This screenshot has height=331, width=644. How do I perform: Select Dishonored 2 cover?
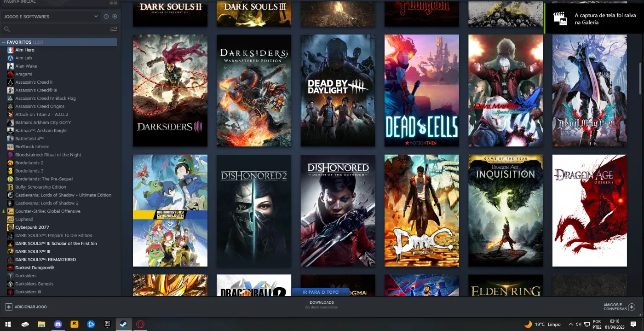254,211
